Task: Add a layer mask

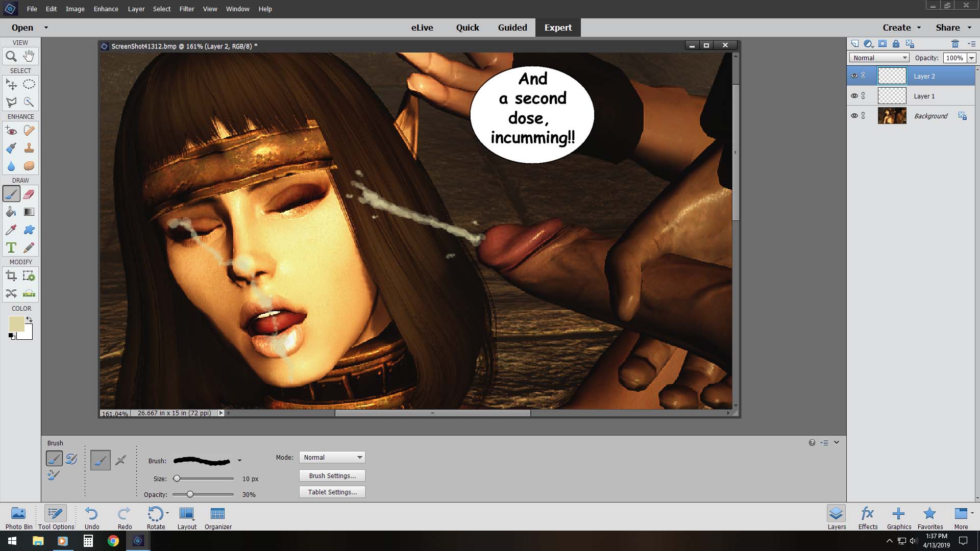Action: [882, 44]
